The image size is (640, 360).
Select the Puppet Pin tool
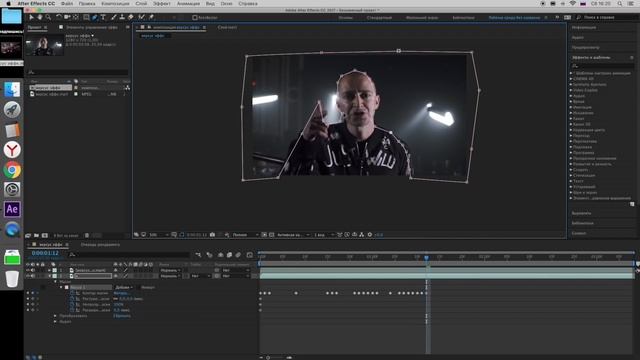(151, 17)
